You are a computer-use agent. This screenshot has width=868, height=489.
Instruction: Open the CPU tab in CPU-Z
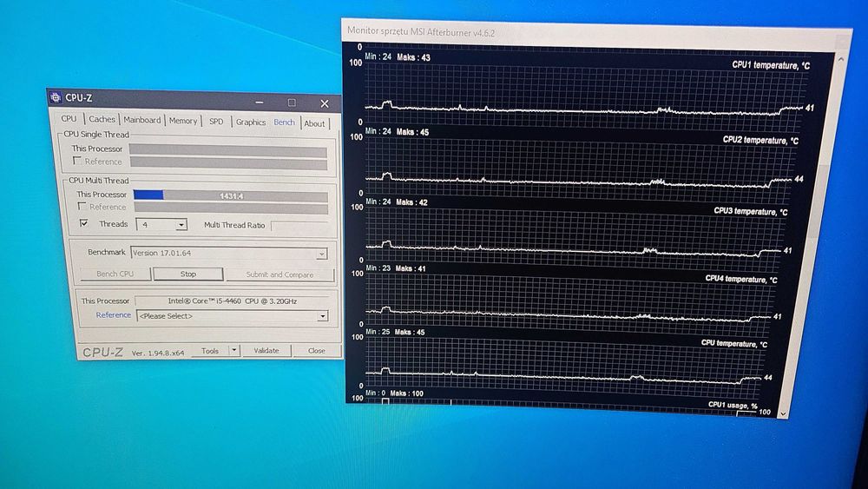(x=69, y=118)
